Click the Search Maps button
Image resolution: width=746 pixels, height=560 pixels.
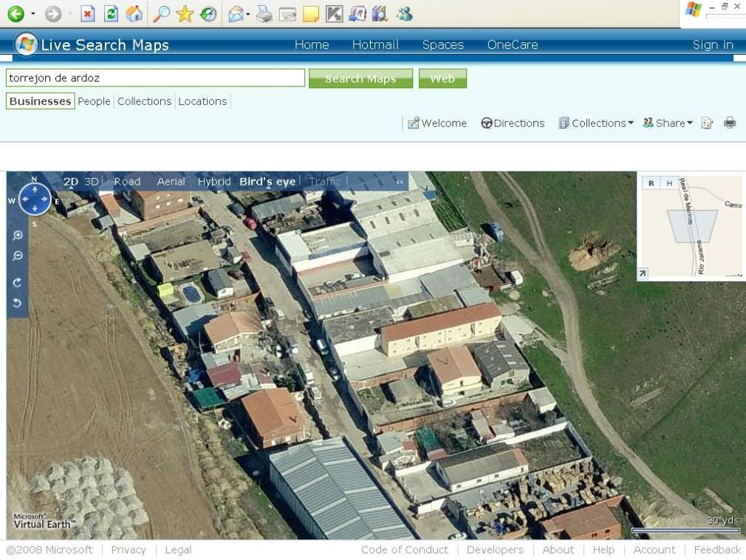point(360,78)
